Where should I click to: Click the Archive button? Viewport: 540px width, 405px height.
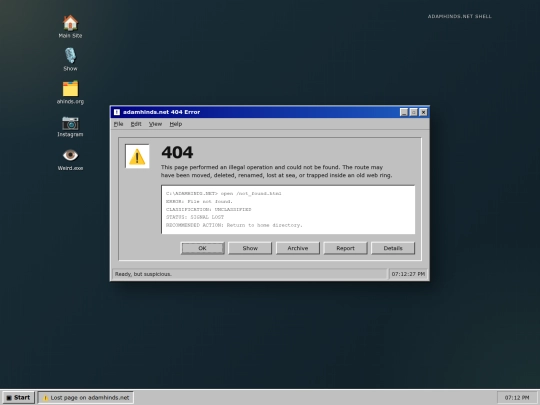click(298, 248)
